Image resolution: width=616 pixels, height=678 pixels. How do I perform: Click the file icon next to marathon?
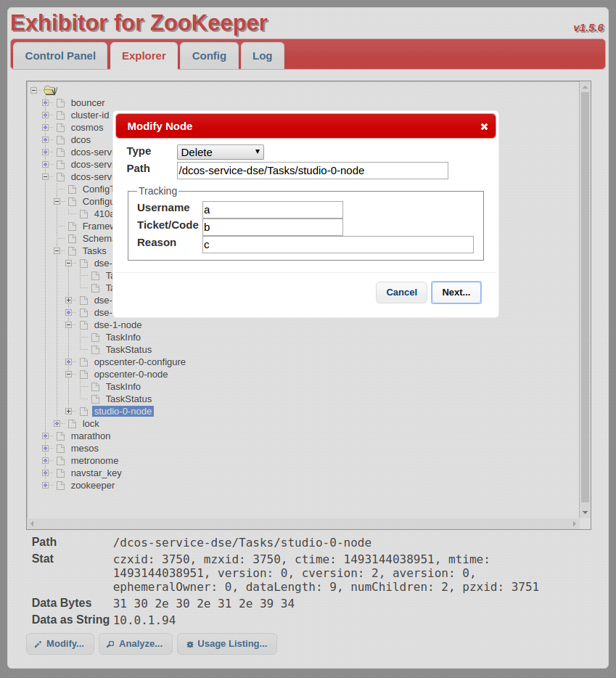click(60, 436)
